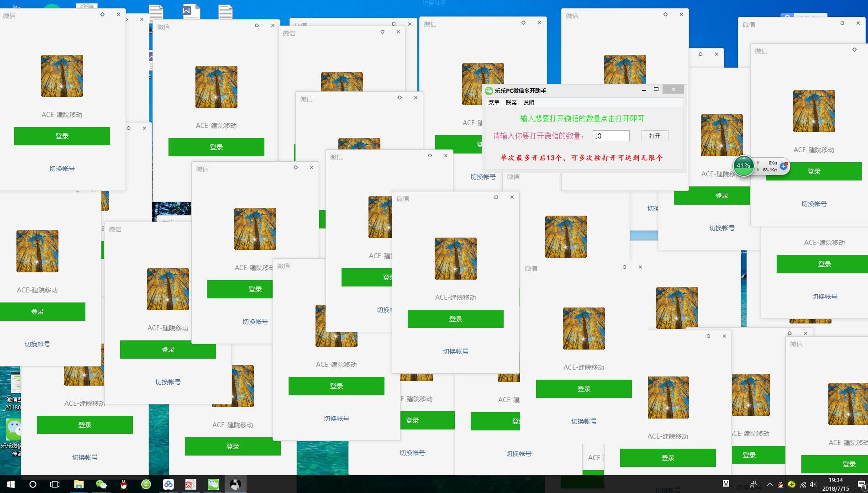868x493 pixels.
Task: Click the green 41% memory ball widget
Action: tap(743, 166)
